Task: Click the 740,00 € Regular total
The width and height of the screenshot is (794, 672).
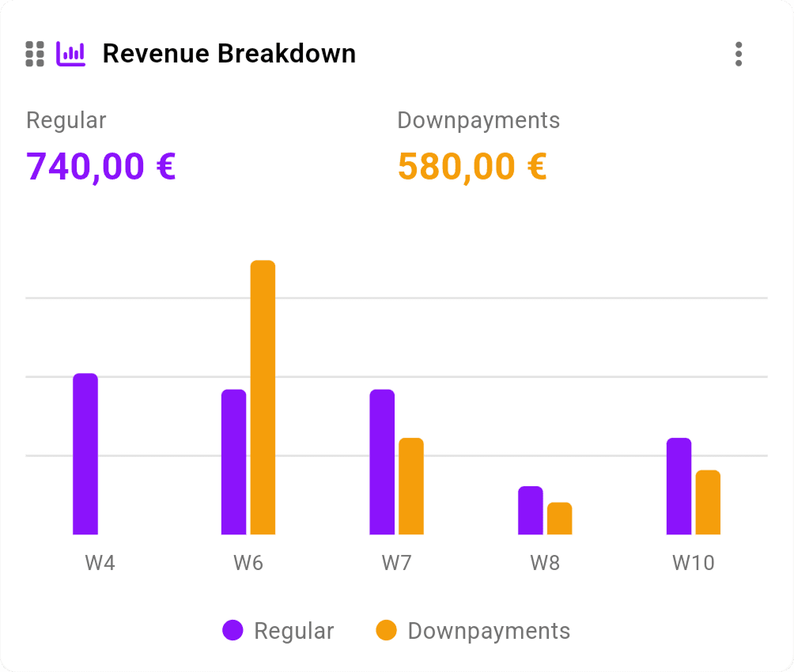Action: [x=100, y=166]
